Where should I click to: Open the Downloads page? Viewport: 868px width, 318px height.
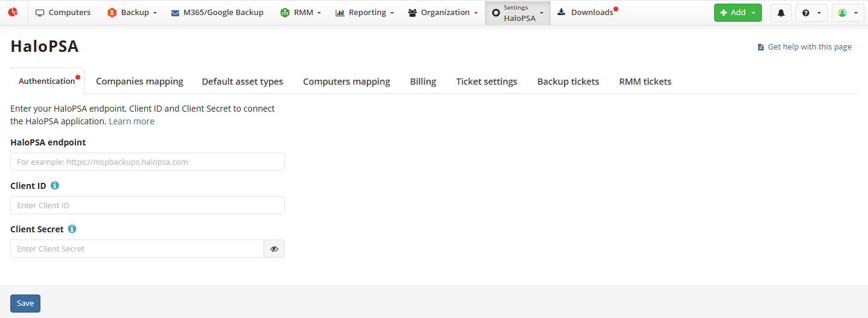[586, 13]
